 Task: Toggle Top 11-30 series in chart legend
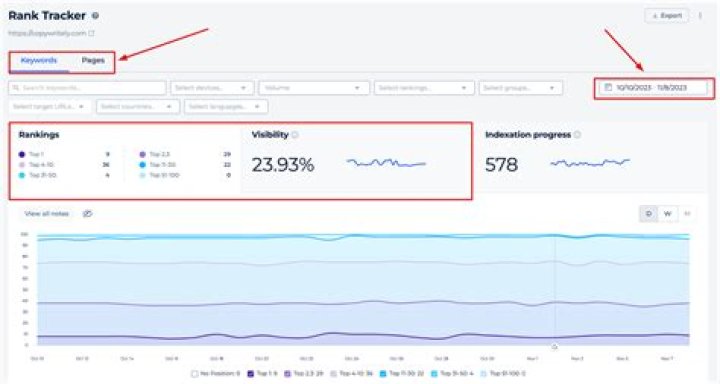click(402, 374)
